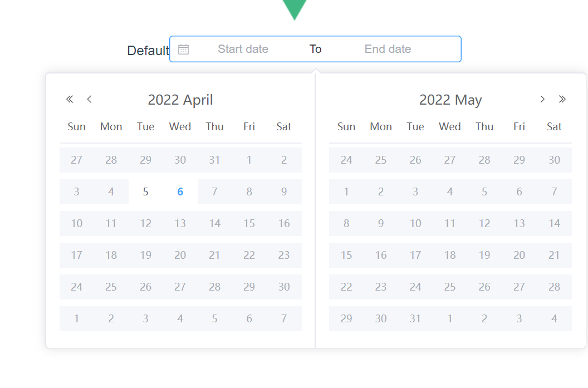Open the 2022 May header label
This screenshot has width=588, height=388.
[x=450, y=100]
